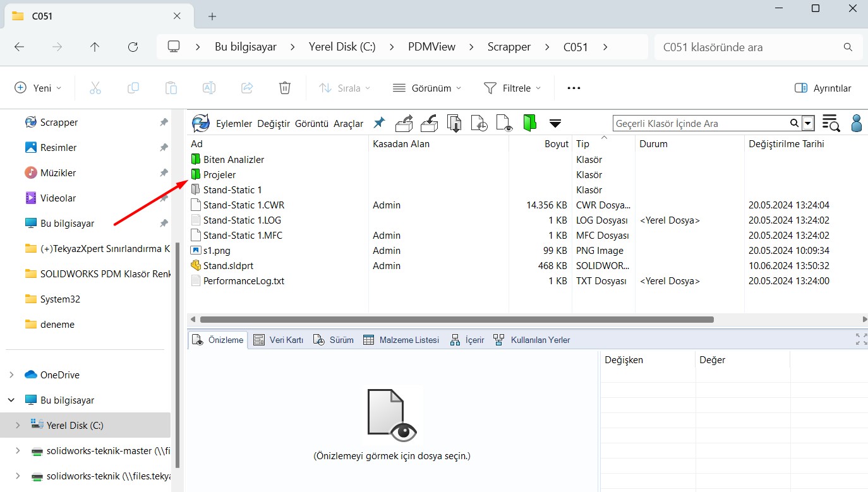Image resolution: width=868 pixels, height=492 pixels.
Task: Open the PDM search type dropdown arrow
Action: pyautogui.click(x=808, y=123)
